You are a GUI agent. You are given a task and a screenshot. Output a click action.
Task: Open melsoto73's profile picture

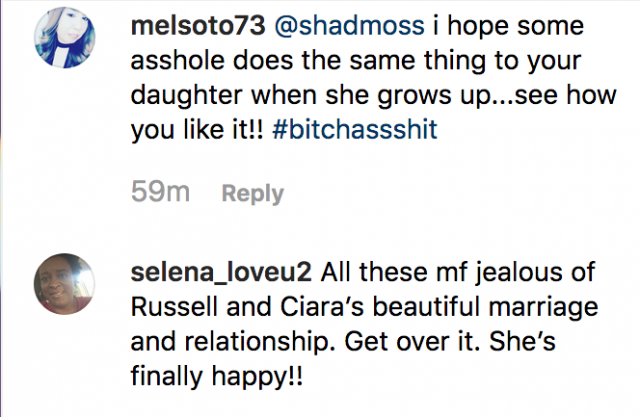point(66,40)
